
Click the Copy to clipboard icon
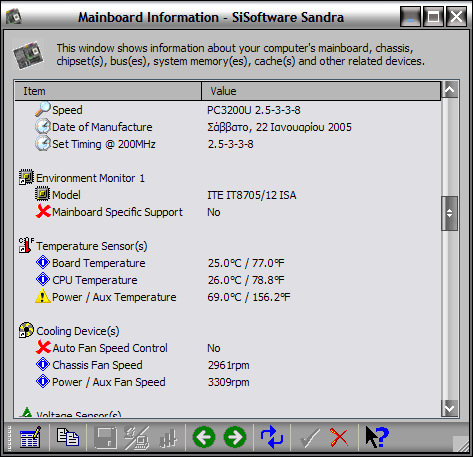(x=68, y=437)
